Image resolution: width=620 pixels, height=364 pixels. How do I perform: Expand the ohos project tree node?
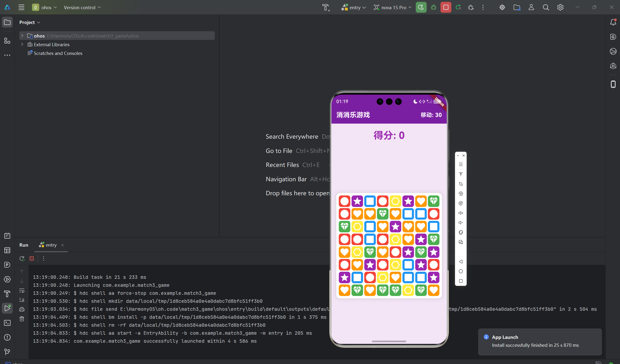[x=22, y=36]
